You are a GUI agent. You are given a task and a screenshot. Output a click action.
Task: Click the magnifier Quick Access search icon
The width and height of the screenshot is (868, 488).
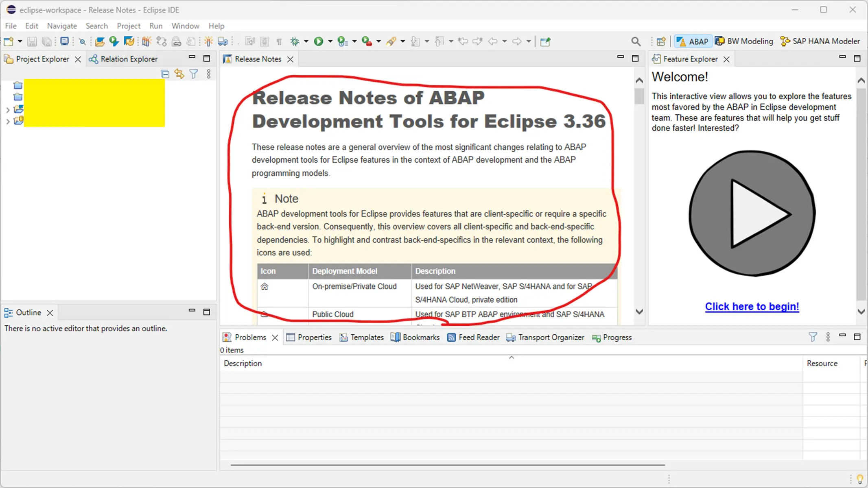click(636, 41)
